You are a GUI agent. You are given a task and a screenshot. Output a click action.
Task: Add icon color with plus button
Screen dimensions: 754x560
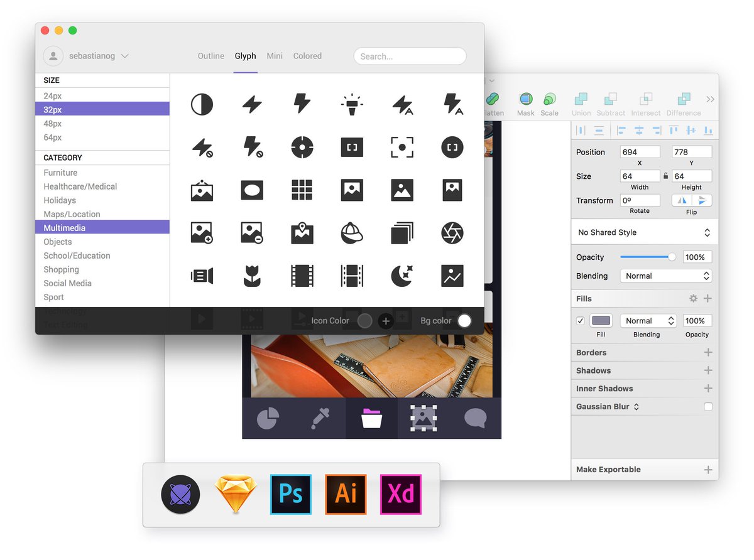386,321
